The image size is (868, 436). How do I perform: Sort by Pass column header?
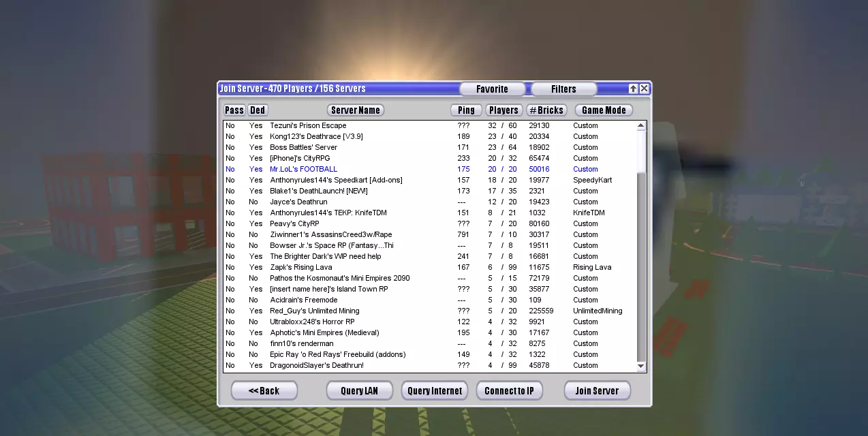234,110
